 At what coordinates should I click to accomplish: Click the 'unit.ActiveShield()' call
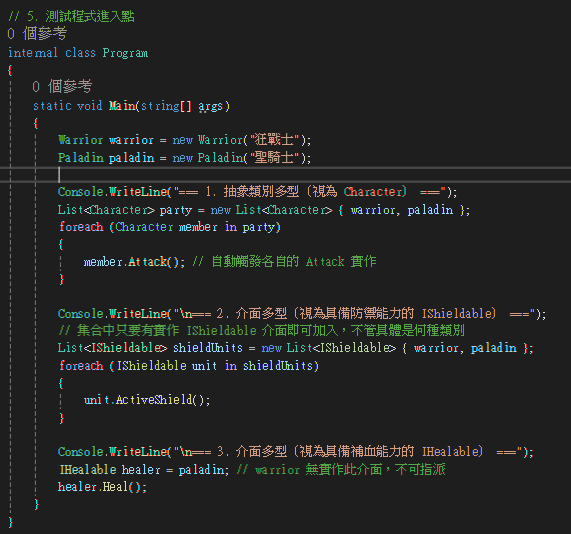(x=147, y=400)
